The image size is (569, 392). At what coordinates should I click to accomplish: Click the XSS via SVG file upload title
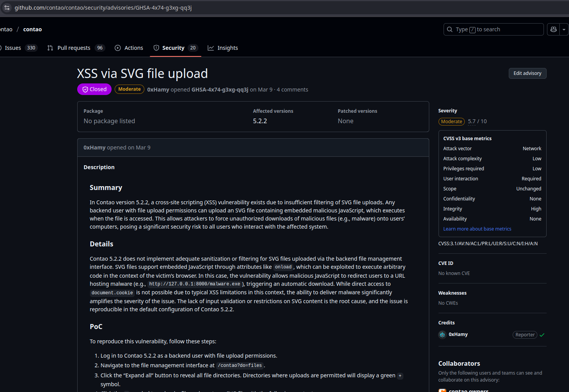pyautogui.click(x=142, y=73)
